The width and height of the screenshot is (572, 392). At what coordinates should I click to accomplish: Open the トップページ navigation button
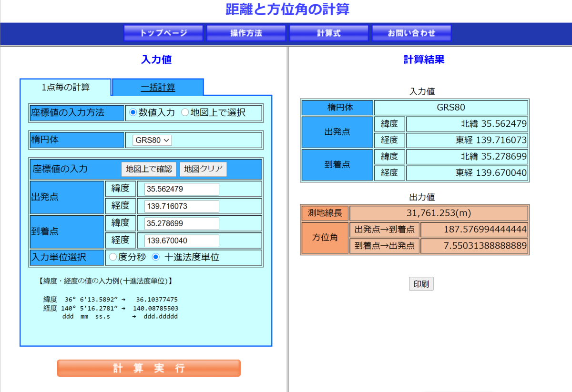pyautogui.click(x=163, y=33)
